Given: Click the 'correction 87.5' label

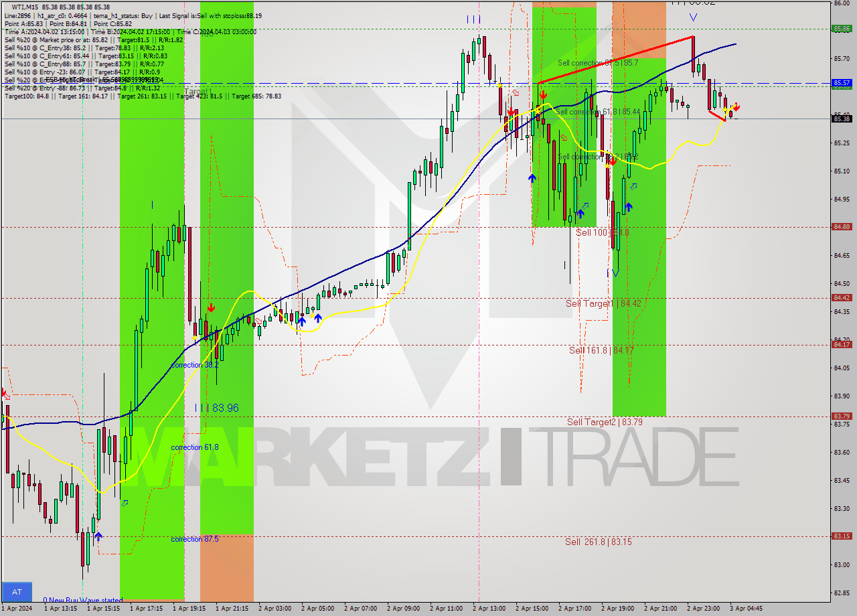Looking at the screenshot, I should coord(194,539).
